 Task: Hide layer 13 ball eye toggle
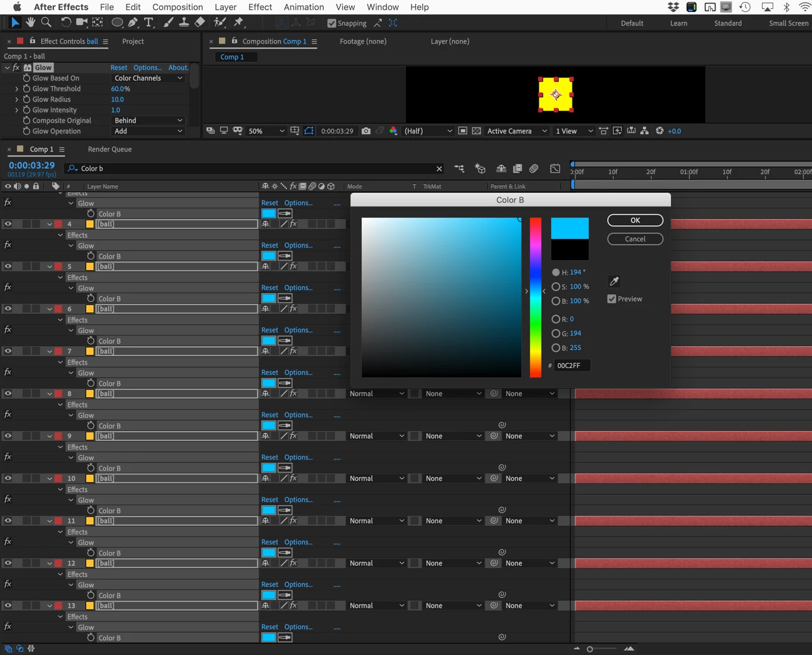(8, 606)
